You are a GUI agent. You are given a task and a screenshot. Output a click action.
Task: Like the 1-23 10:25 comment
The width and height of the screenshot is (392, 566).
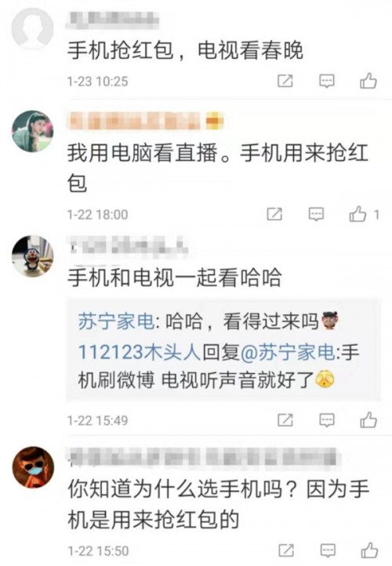(x=368, y=81)
